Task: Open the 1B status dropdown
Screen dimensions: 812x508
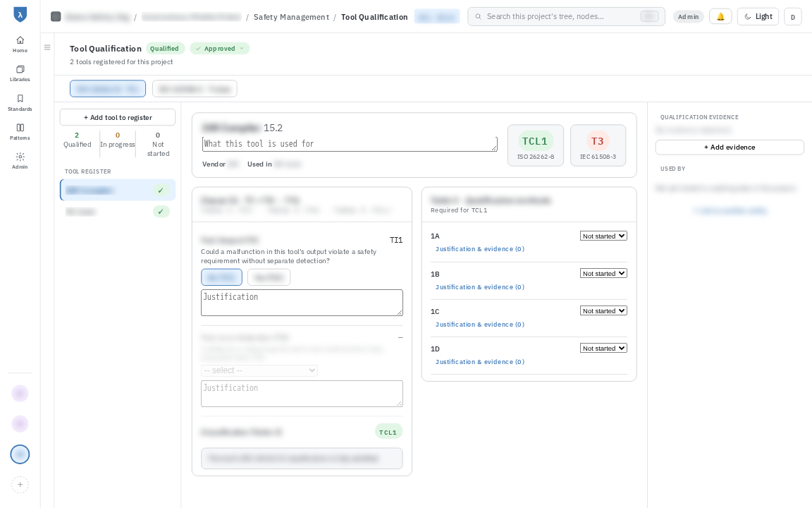Action: [x=603, y=273]
